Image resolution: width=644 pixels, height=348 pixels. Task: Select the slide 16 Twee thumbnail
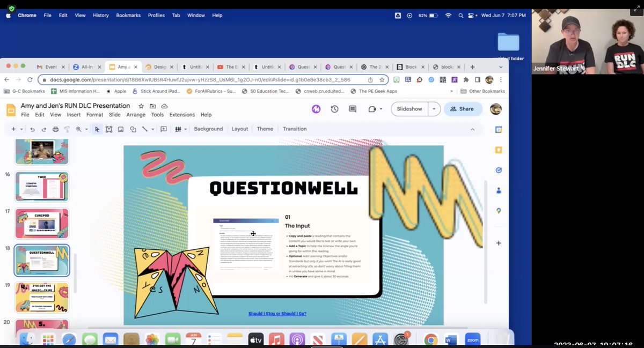click(42, 186)
